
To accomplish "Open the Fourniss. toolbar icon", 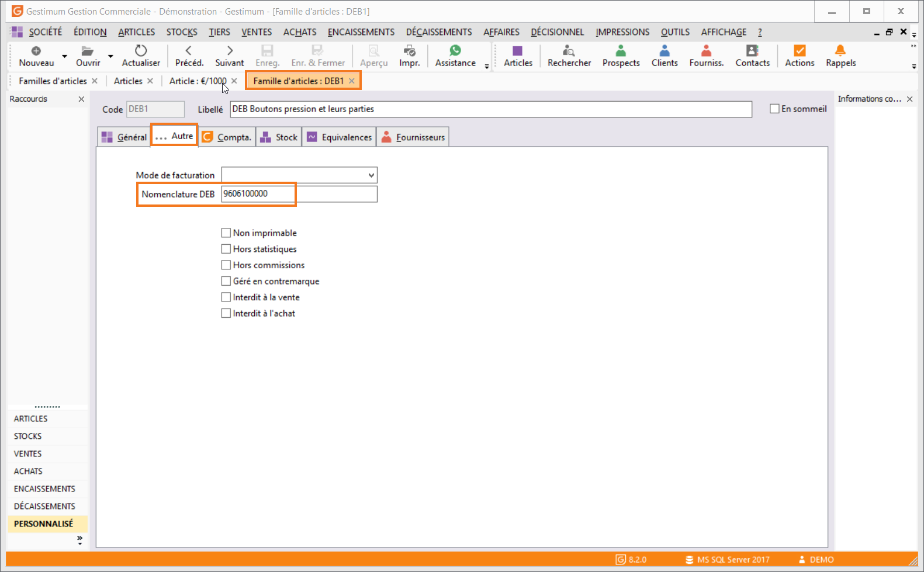I will pyautogui.click(x=707, y=51).
